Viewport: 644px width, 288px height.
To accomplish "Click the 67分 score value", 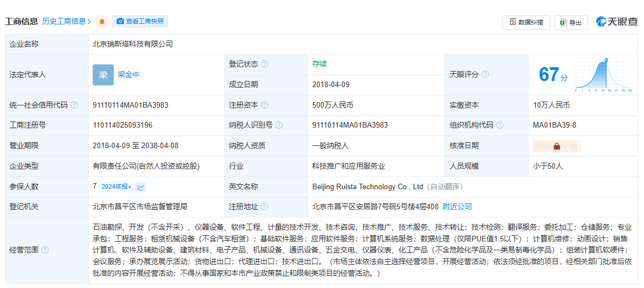I will (554, 75).
